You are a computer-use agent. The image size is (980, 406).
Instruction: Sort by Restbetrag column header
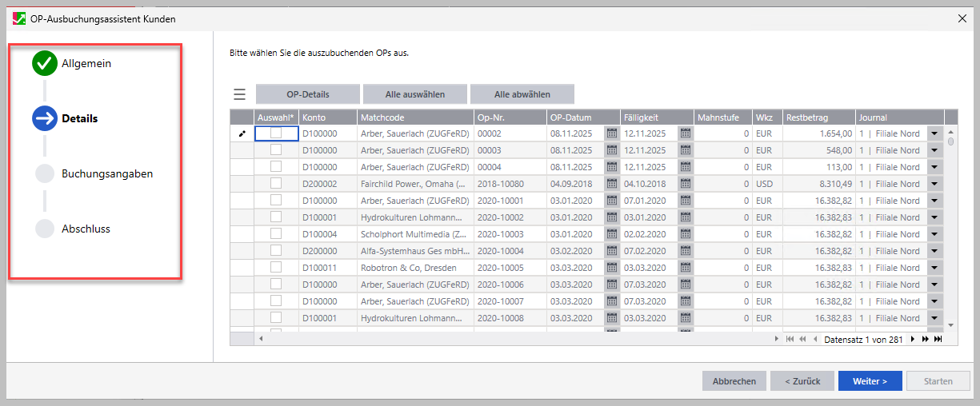click(x=818, y=117)
